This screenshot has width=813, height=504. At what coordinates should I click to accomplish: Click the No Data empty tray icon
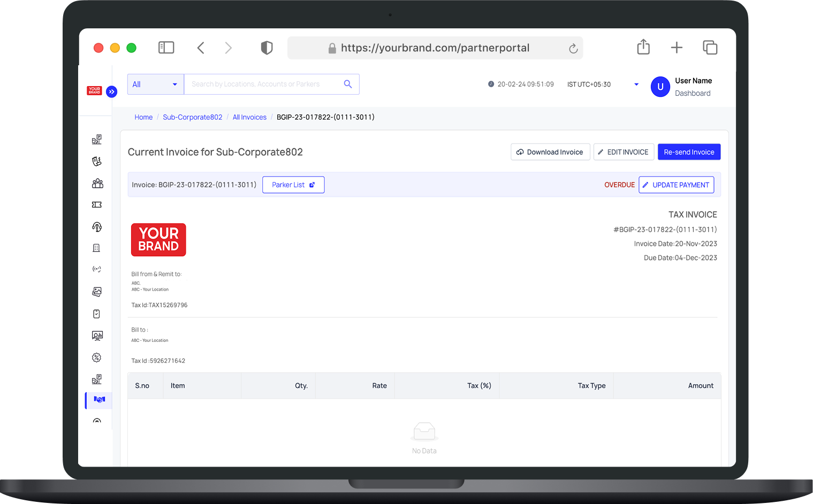click(x=424, y=431)
